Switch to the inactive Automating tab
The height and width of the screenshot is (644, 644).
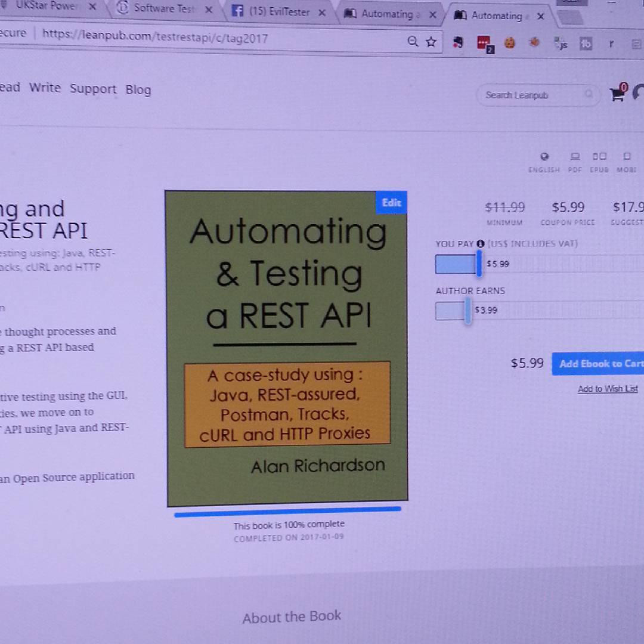pyautogui.click(x=390, y=14)
